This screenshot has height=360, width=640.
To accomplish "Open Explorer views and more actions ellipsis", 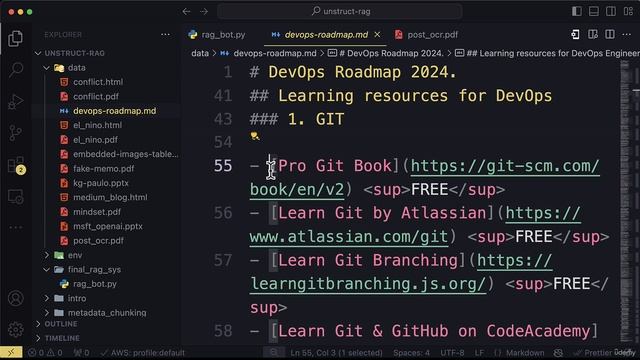I will [165, 35].
